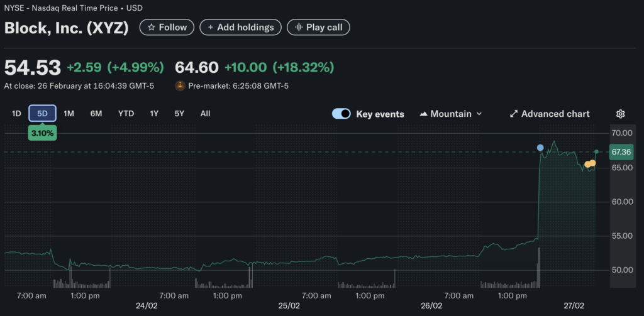
Task: Click the selected 5D range tab
Action: [x=43, y=114]
